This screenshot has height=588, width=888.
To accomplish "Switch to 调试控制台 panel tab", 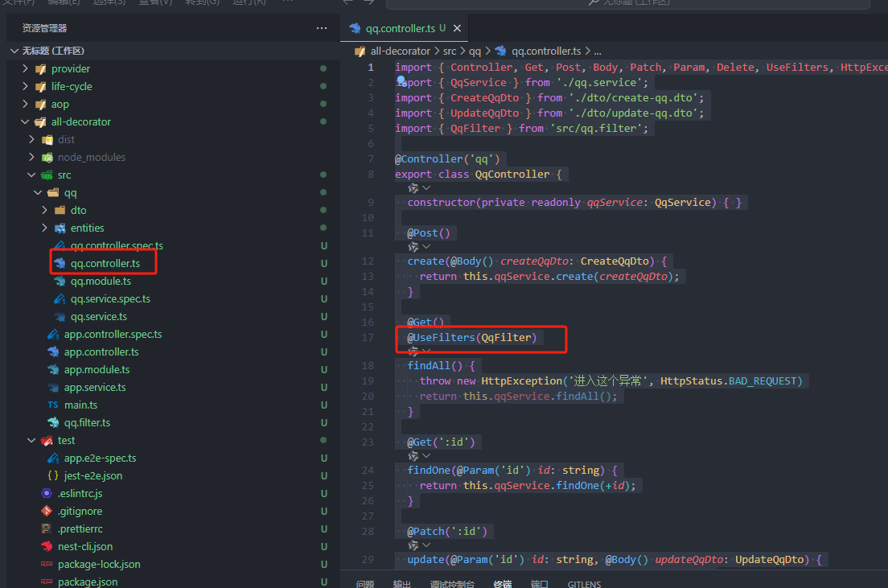I will tap(452, 583).
